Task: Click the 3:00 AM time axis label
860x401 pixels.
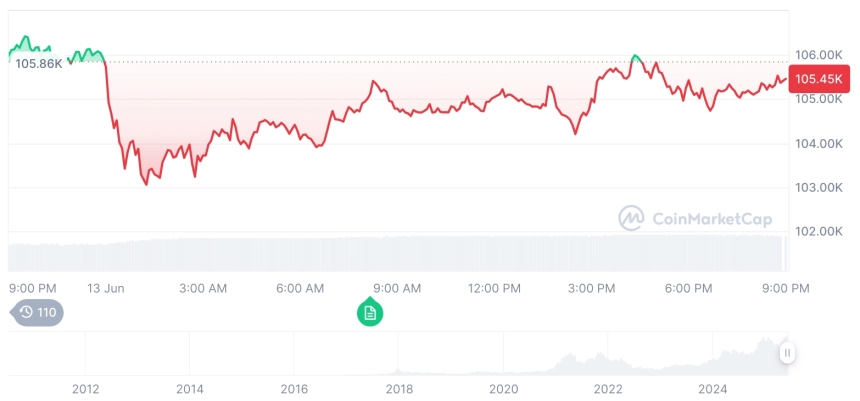Action: (203, 288)
